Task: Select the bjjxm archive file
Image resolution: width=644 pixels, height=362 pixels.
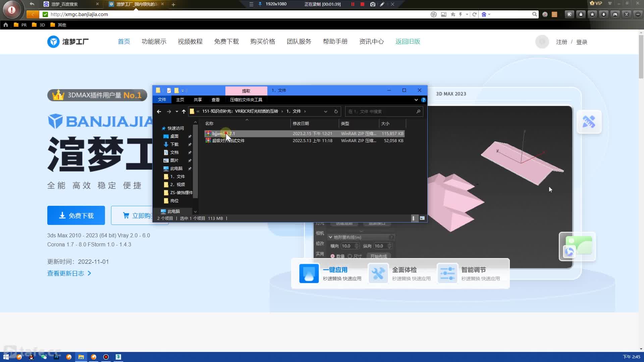Action: pos(305,134)
